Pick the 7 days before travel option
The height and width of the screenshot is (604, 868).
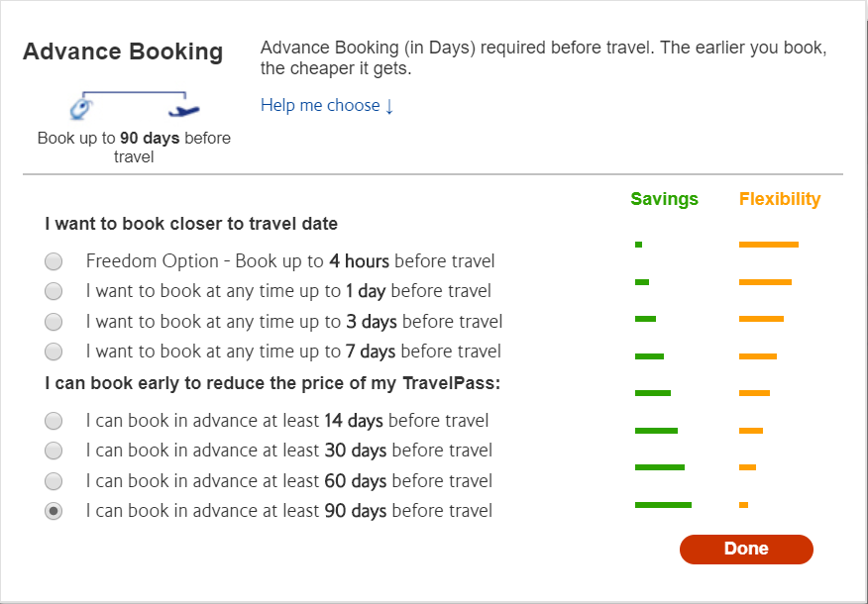tap(54, 352)
